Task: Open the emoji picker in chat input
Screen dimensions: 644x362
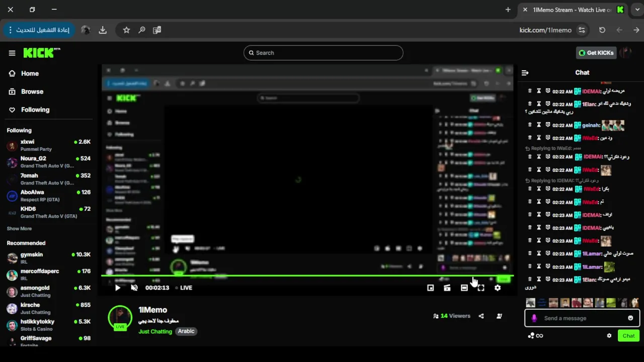Action: point(630,318)
